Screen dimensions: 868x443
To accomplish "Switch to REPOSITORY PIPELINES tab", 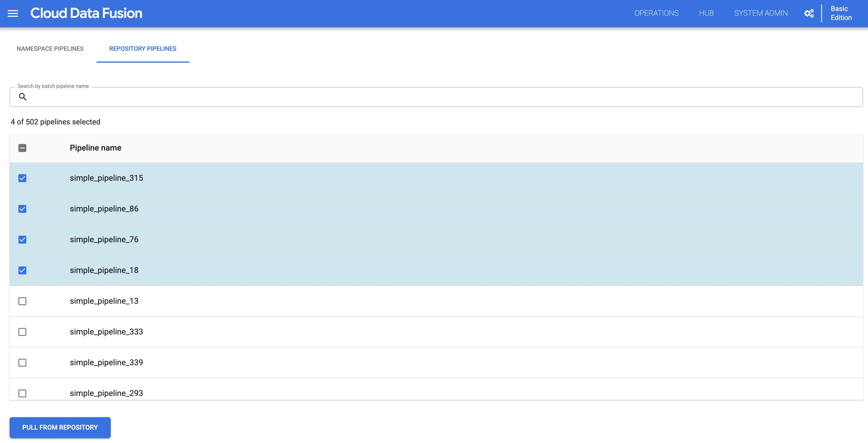I will point(143,48).
